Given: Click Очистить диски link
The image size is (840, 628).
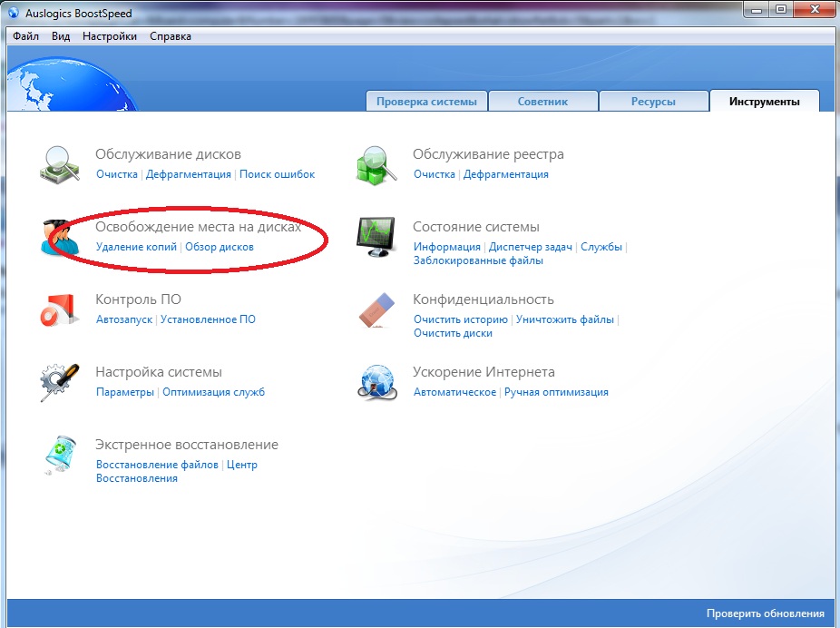Looking at the screenshot, I should pos(453,333).
